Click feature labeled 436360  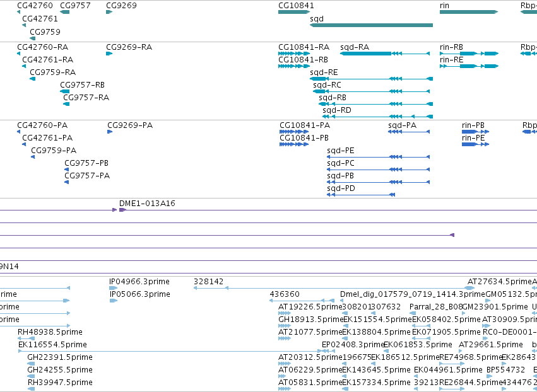284,294
